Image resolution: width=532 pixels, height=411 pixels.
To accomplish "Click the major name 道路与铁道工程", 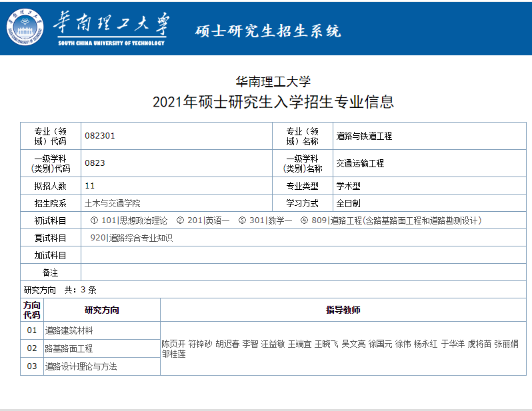I will point(364,136).
